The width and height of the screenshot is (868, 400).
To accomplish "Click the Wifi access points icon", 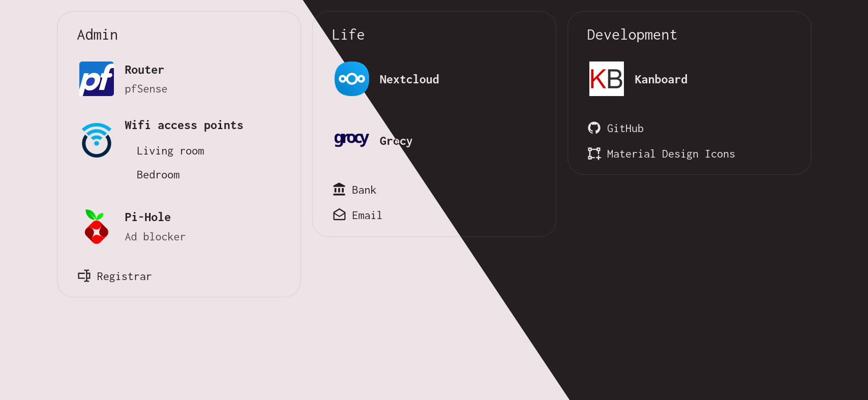I will tap(97, 140).
